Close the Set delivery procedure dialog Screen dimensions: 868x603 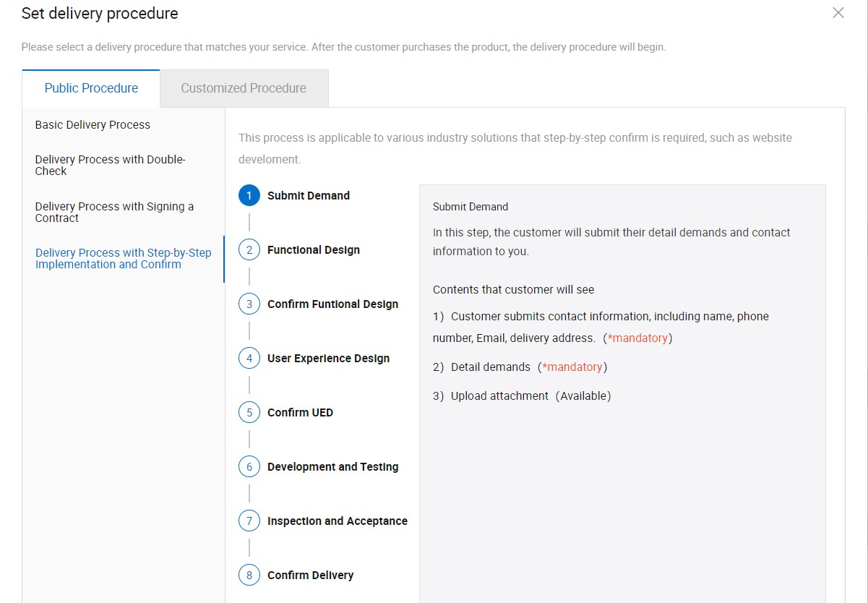(x=838, y=13)
